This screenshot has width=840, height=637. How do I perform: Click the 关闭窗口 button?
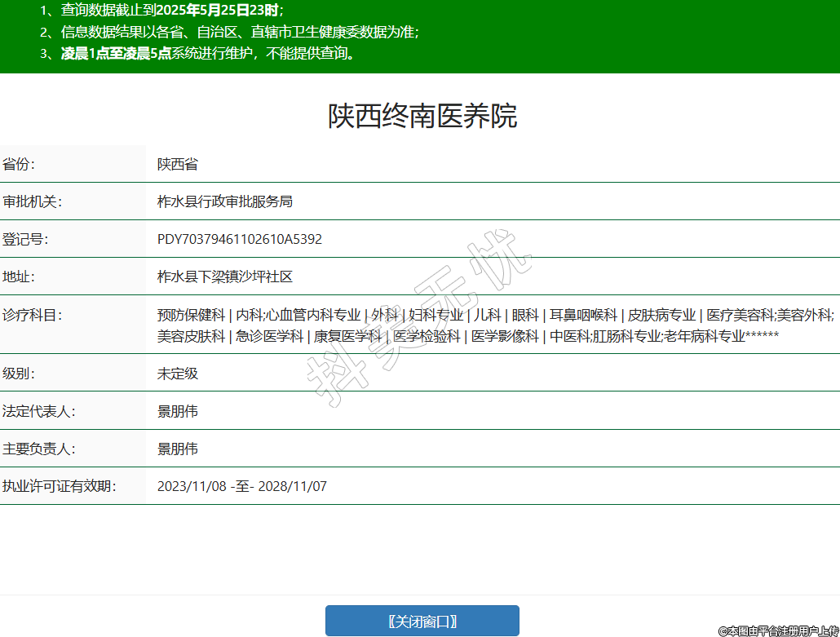click(422, 621)
